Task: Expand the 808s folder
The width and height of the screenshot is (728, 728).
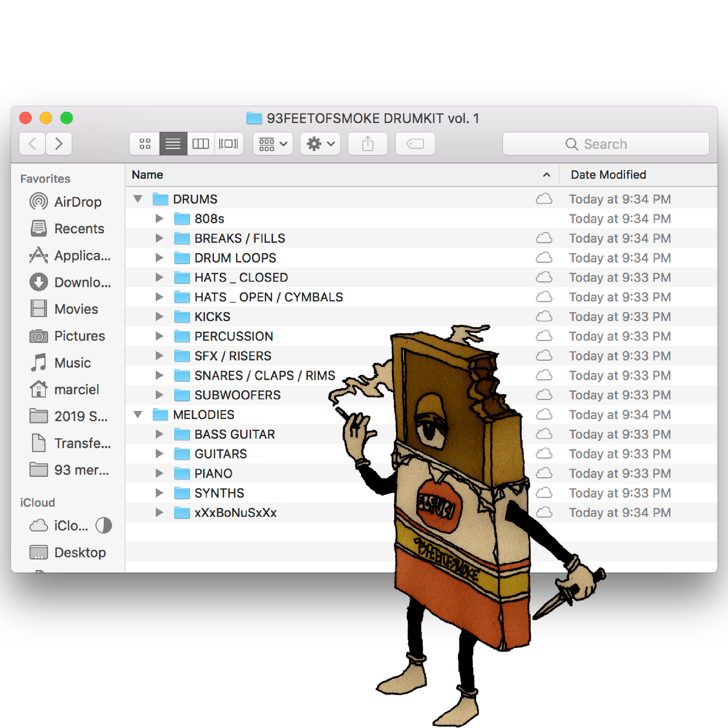Action: (159, 219)
